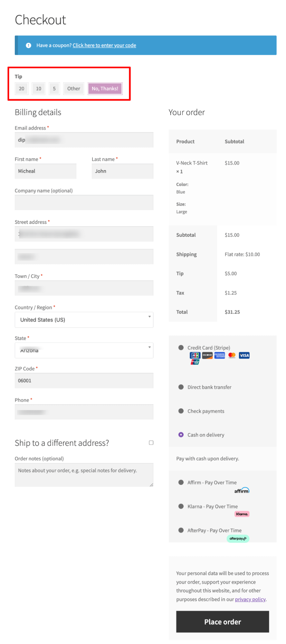Screen dimensions: 286x644
Task: Click the No, Thanks! tip button
Action: [x=105, y=89]
